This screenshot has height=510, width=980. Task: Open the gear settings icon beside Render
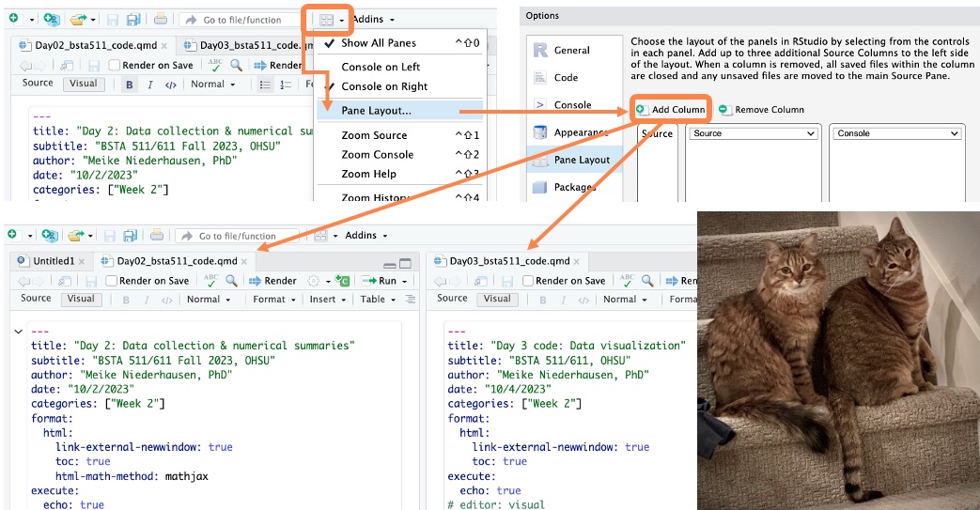[314, 281]
